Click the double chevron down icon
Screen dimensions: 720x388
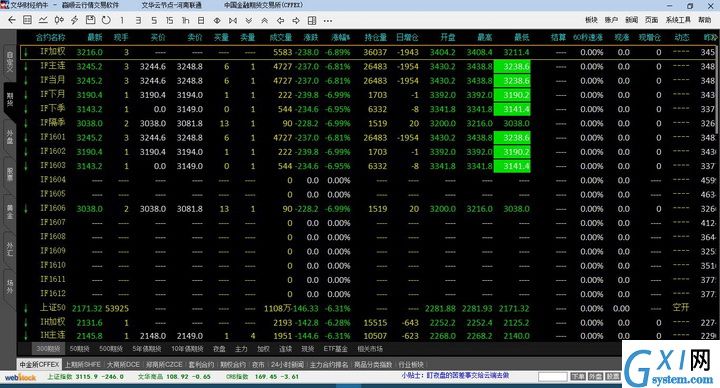pos(248,20)
